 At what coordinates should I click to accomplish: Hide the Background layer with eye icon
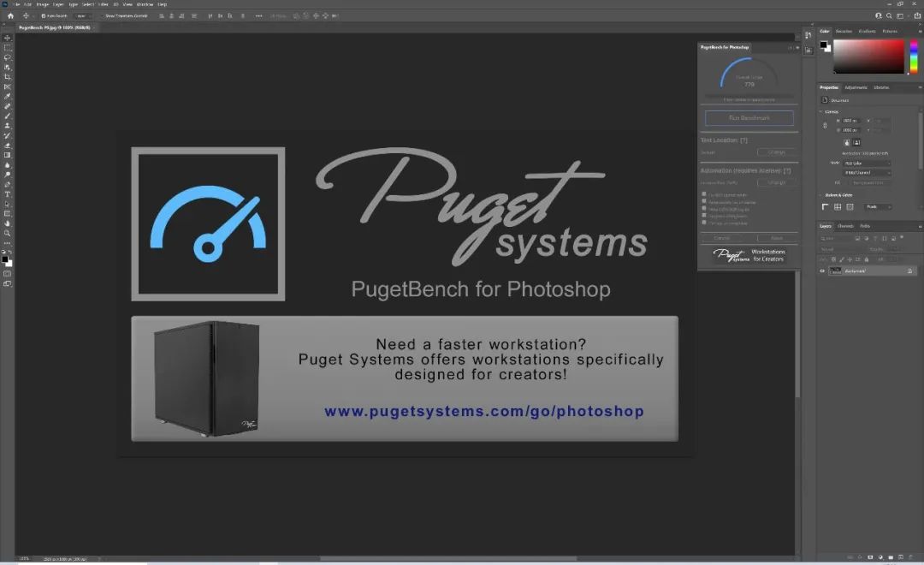coord(822,271)
